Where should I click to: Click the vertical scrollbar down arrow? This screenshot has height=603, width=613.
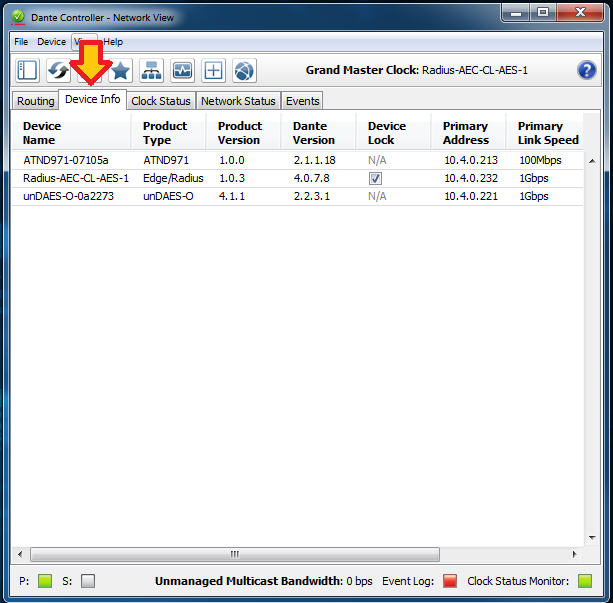pos(592,538)
